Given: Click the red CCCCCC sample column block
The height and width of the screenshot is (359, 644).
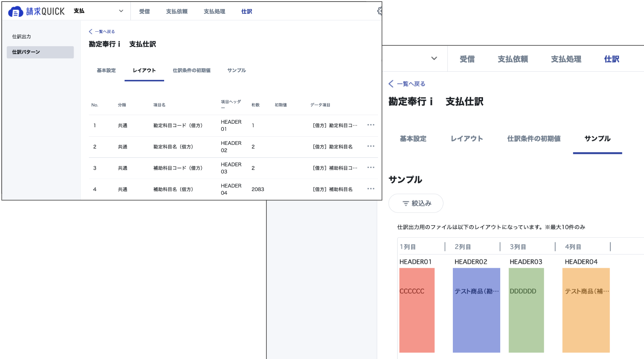Looking at the screenshot, I should coord(417,310).
